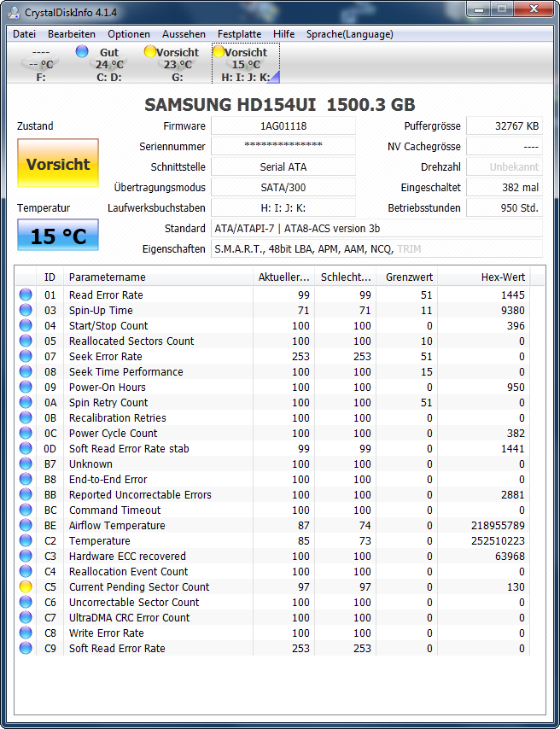Open the Aussehen menu
The height and width of the screenshot is (729, 560).
[x=184, y=34]
